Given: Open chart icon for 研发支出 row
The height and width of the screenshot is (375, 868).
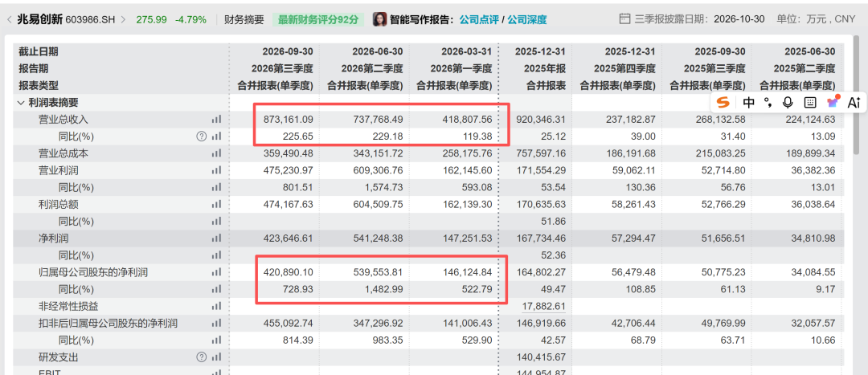Looking at the screenshot, I should pyautogui.click(x=216, y=357).
